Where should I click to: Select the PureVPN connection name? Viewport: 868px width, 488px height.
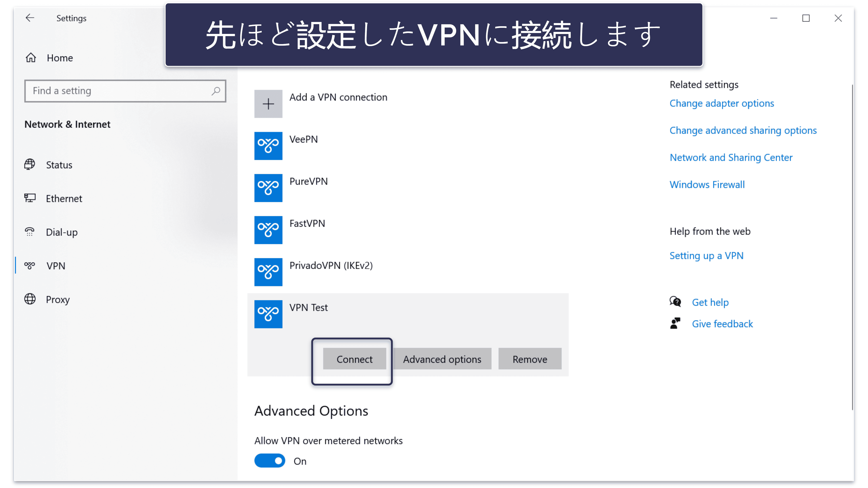click(x=308, y=182)
